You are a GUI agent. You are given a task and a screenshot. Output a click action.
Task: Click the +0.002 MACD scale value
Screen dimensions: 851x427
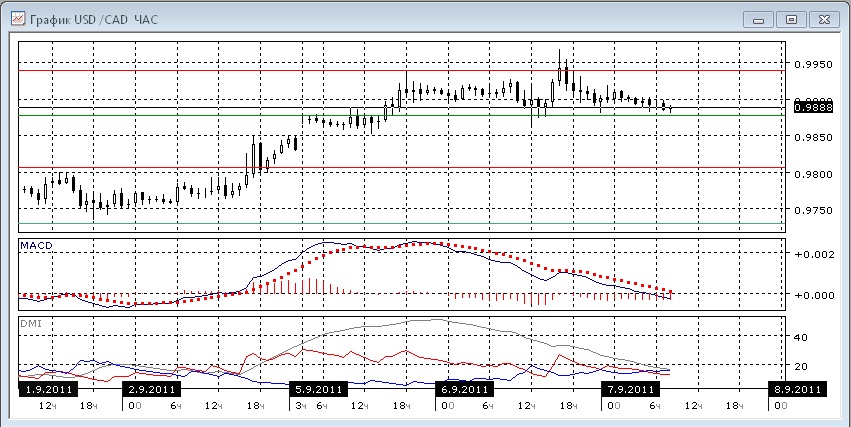point(813,254)
